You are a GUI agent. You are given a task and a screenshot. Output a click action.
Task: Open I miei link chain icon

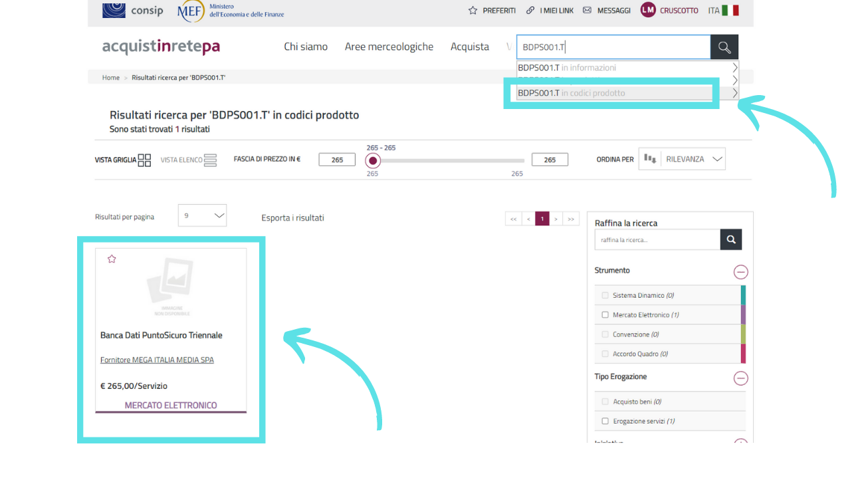click(530, 11)
